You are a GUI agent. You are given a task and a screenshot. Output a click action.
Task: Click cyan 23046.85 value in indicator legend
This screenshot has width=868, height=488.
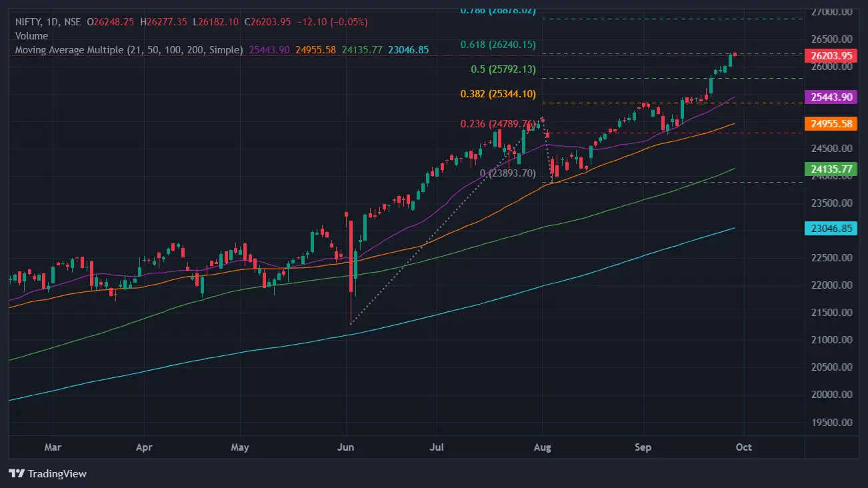(x=409, y=49)
